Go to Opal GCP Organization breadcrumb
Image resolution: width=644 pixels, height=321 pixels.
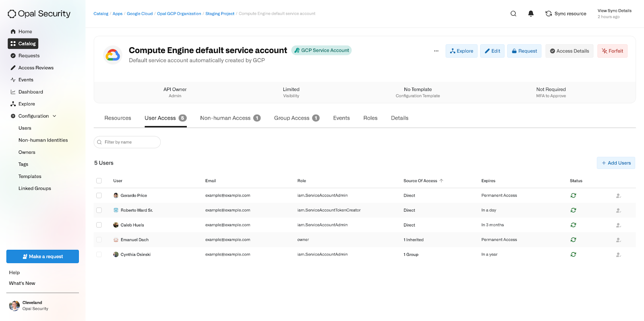[x=179, y=14]
